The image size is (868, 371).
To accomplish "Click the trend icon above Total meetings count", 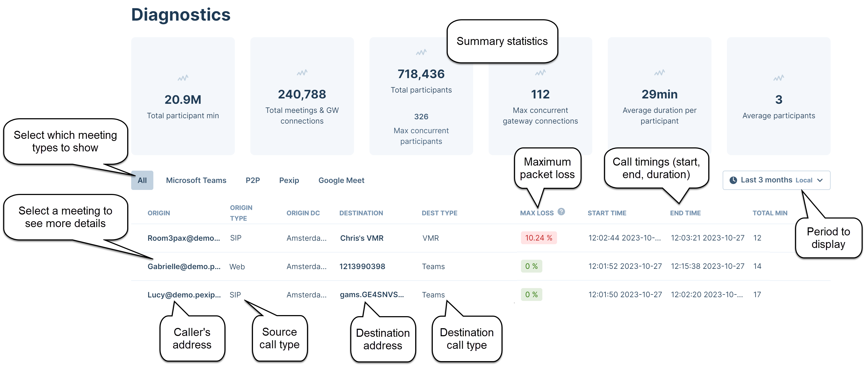I will (x=302, y=73).
